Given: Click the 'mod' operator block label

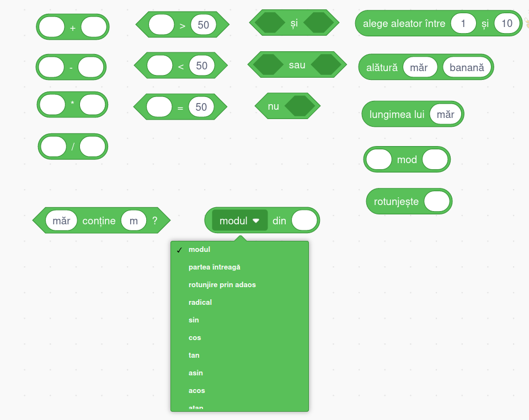Looking at the screenshot, I should 407,160.
